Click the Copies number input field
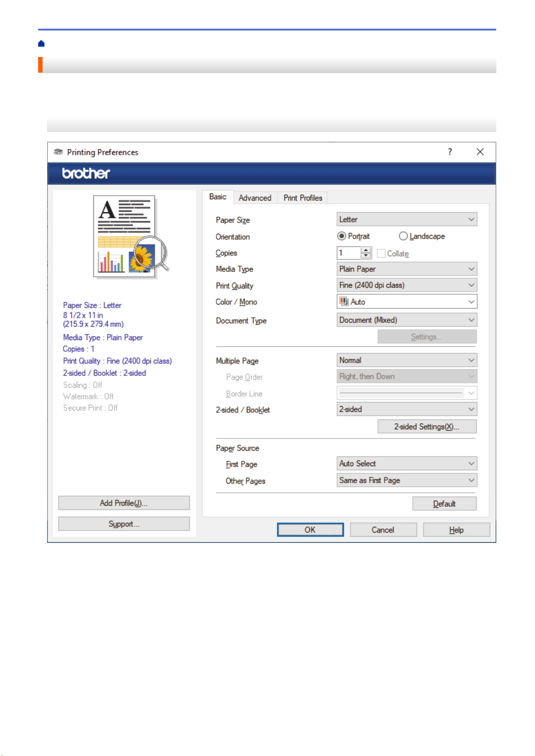Viewport: 535px width, 756px height. click(x=349, y=253)
